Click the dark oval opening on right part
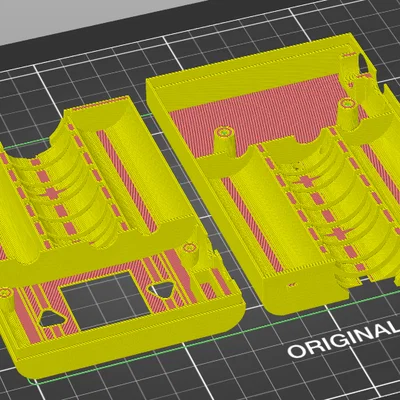This screenshot has height=400, width=400. point(362,63)
